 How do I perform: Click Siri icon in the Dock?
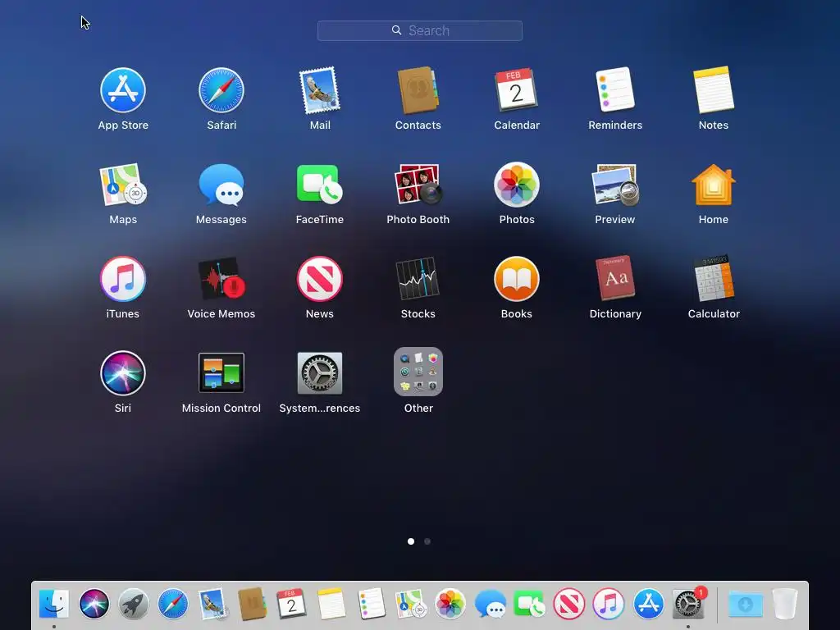pos(94,604)
